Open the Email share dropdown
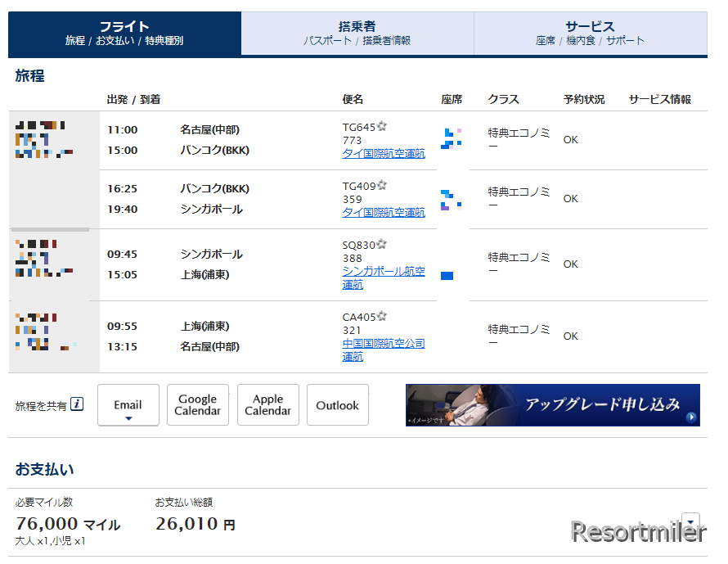728x564 pixels. coord(128,405)
